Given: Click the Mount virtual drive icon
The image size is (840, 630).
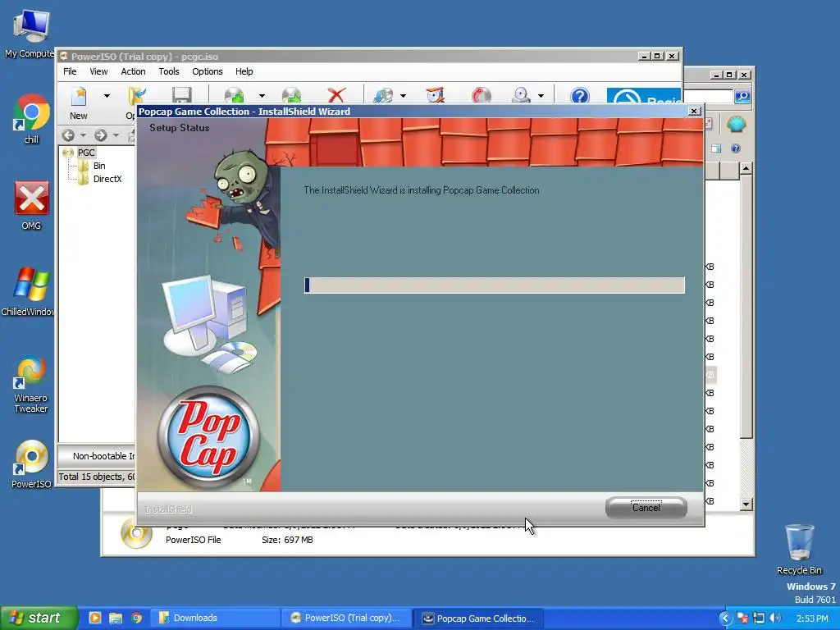Looking at the screenshot, I should tap(521, 95).
